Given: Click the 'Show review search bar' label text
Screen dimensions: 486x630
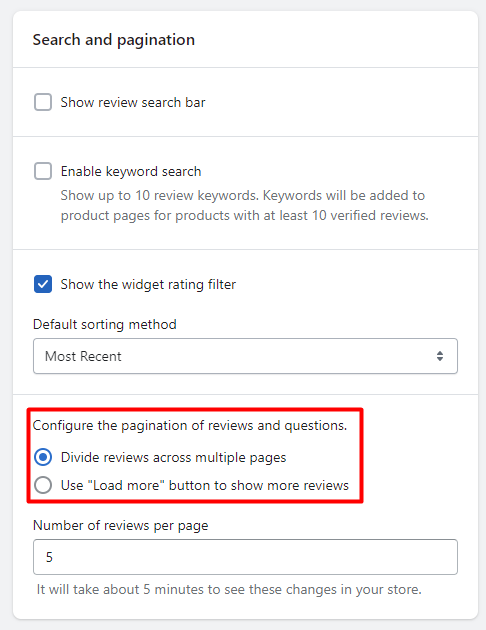Looking at the screenshot, I should coord(133,102).
